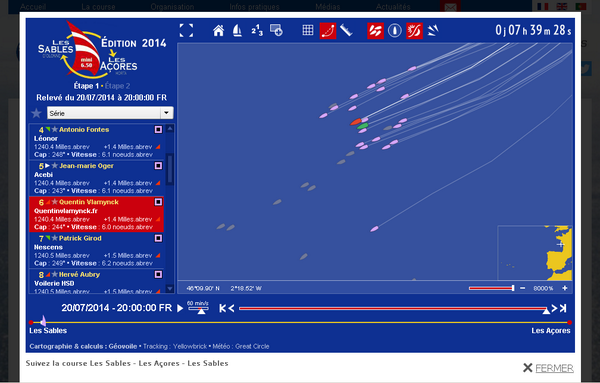Click the arrow button on the Série combo box

166,113
